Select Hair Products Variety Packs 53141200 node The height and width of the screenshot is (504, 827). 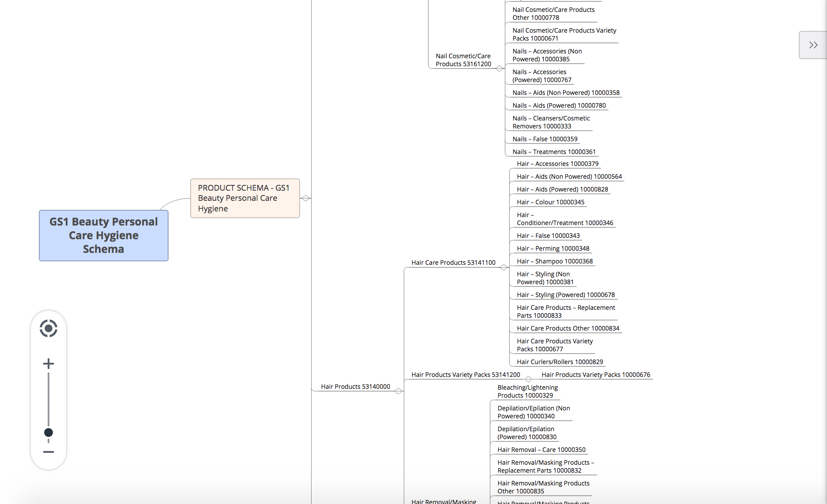click(466, 375)
